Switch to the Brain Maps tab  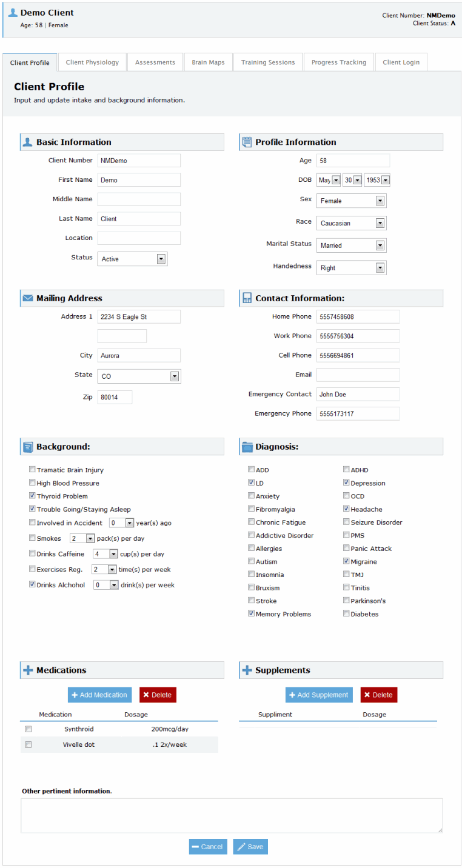coord(208,62)
